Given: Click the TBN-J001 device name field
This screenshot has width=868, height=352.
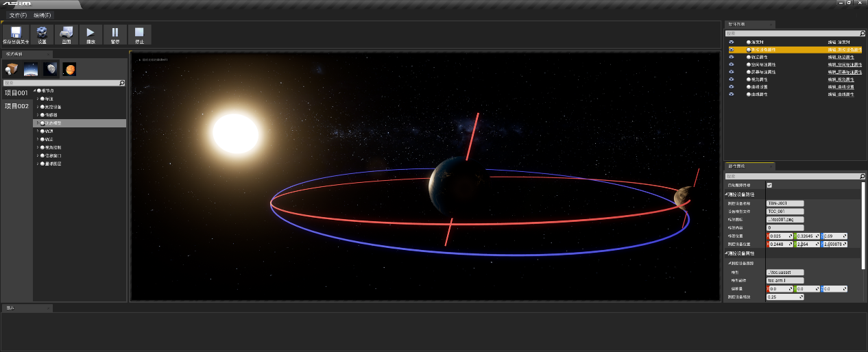Looking at the screenshot, I should click(784, 203).
